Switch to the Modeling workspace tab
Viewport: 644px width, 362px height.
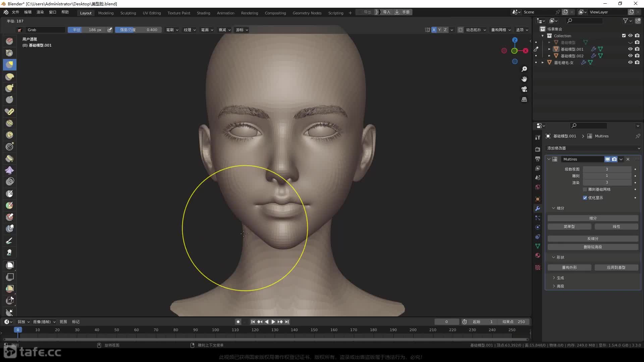[106, 13]
